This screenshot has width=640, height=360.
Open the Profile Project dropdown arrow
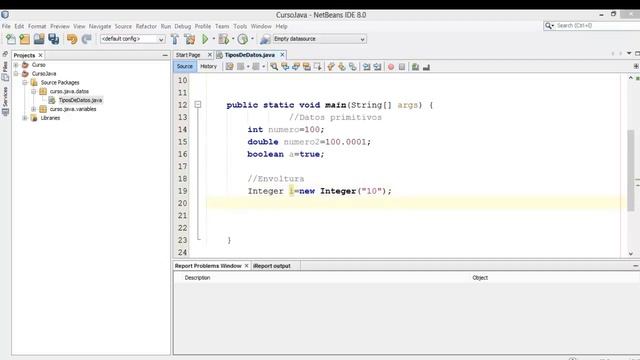click(x=252, y=39)
